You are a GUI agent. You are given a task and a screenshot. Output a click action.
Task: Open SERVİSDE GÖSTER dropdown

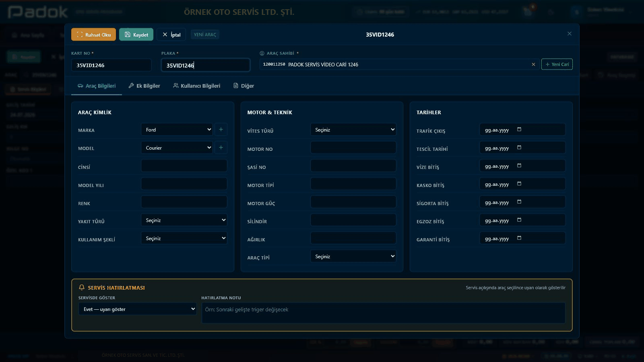tap(138, 309)
